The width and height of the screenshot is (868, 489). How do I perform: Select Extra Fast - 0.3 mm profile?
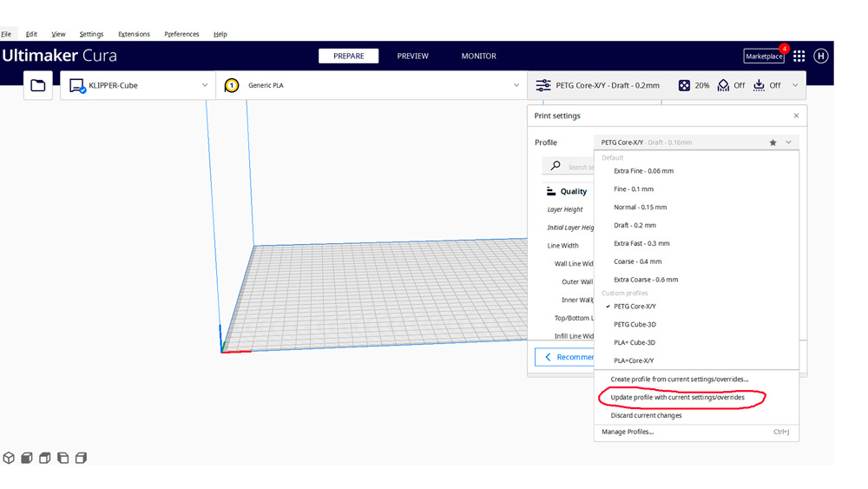(x=696, y=243)
